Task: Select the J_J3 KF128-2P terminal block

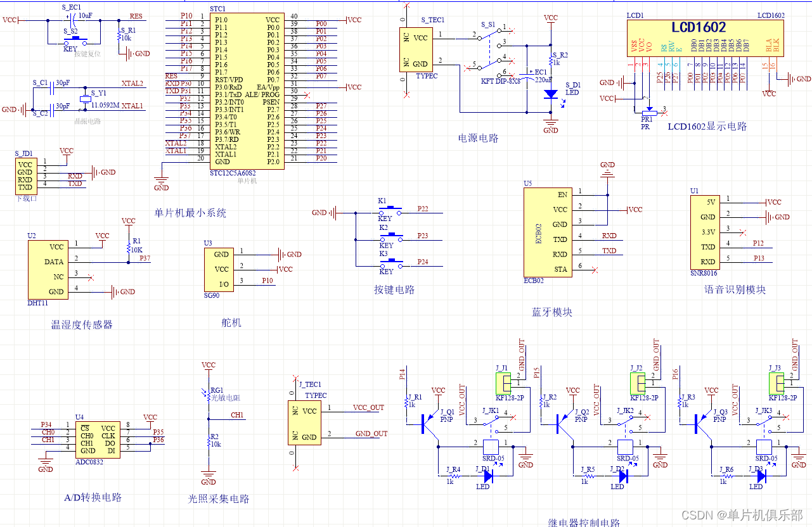Action: (777, 383)
